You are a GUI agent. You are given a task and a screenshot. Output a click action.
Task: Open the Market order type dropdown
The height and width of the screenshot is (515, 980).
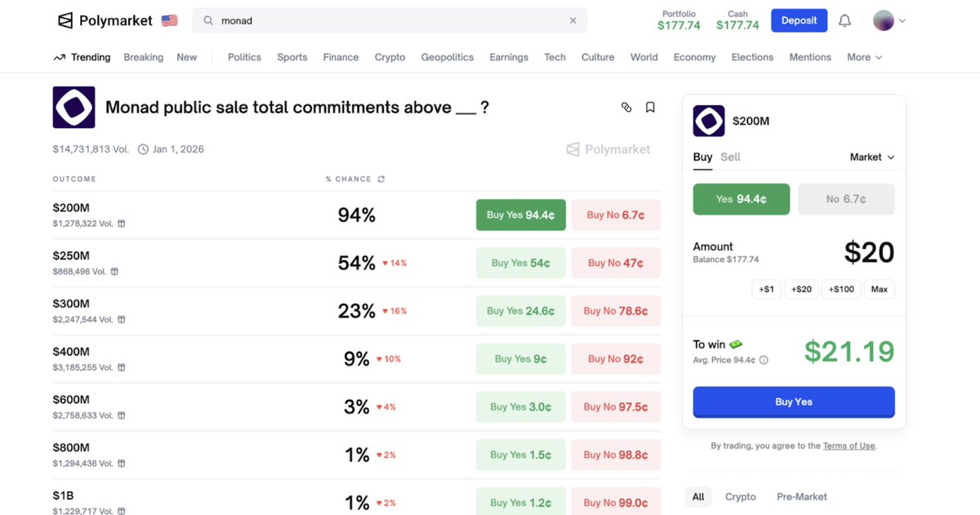[871, 157]
